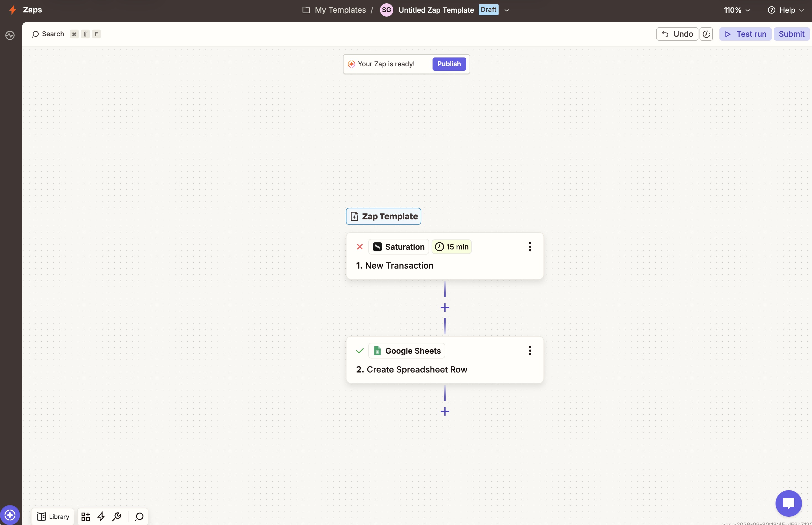Click the green check status on the Google Sheets step
The width and height of the screenshot is (812, 525).
click(x=360, y=351)
